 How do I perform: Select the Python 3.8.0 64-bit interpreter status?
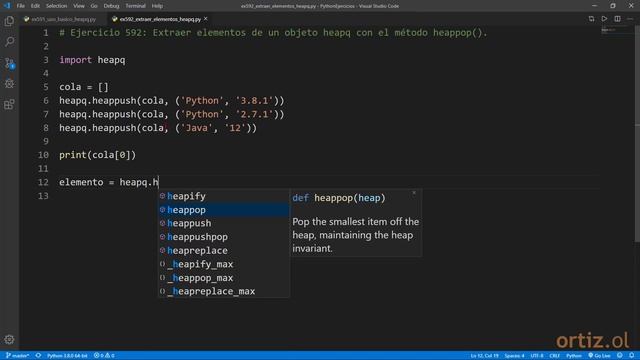click(67, 356)
